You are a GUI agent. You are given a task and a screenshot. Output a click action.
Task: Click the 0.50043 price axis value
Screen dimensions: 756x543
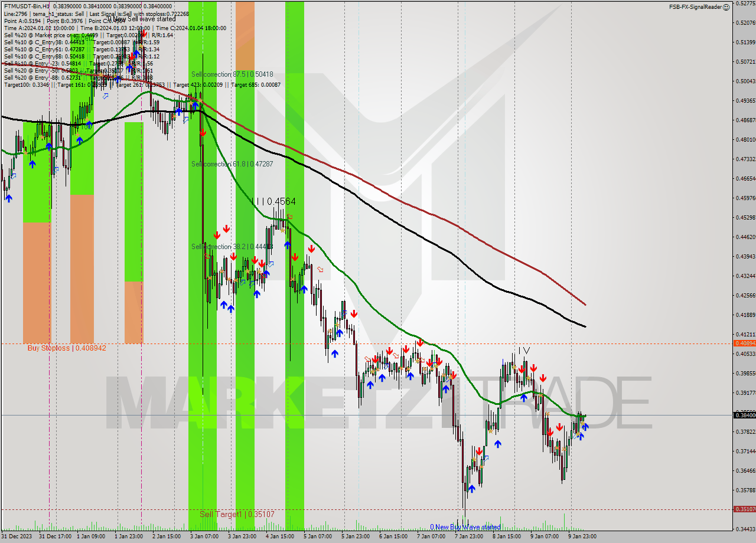click(x=746, y=81)
